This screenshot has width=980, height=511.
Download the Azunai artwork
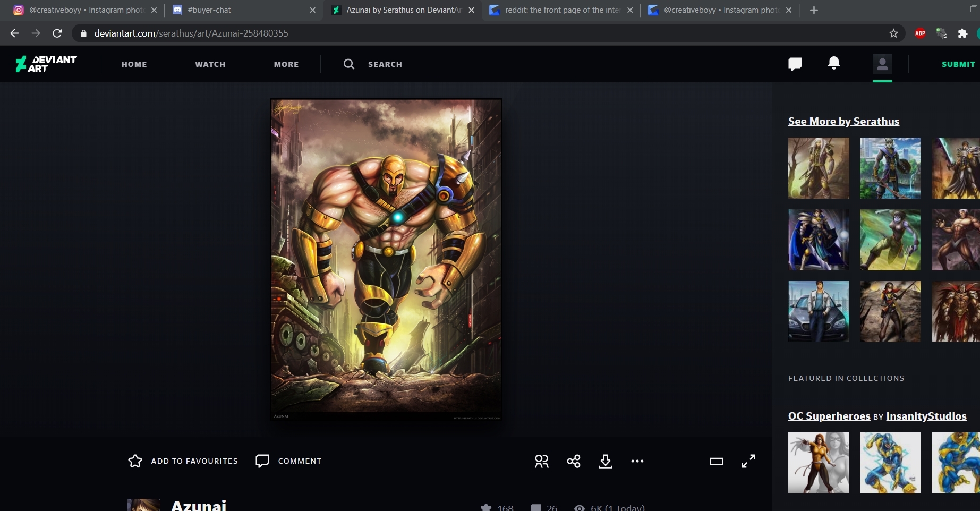tap(606, 461)
